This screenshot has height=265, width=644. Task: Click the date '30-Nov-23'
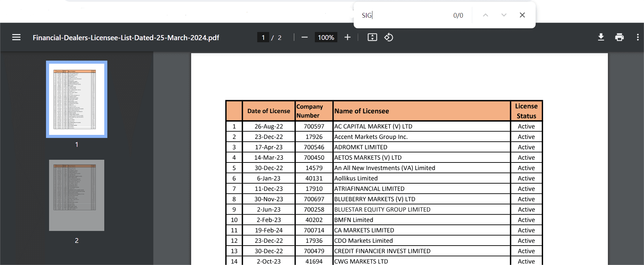point(269,199)
